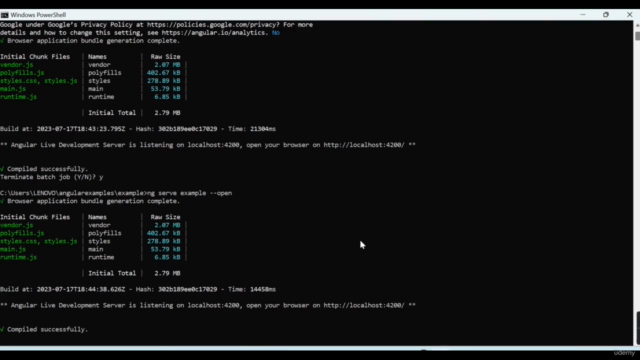Click the second http://localhost:4200/ URL
This screenshot has width=640, height=360.
(x=364, y=305)
